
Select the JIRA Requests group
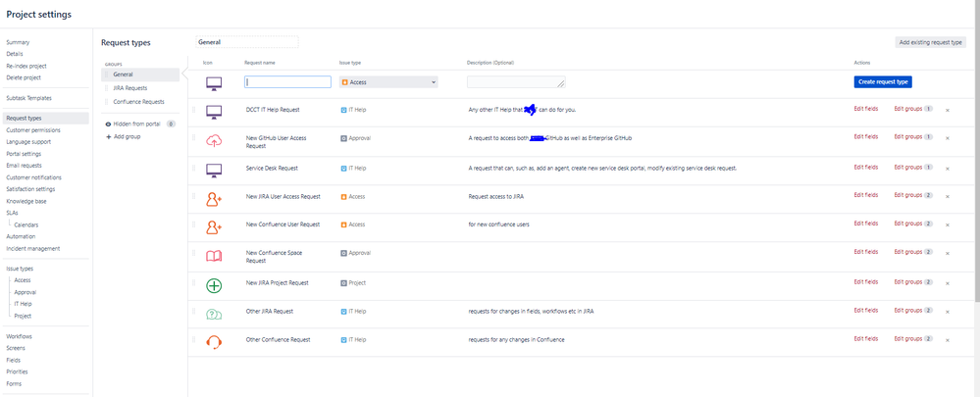pos(129,87)
